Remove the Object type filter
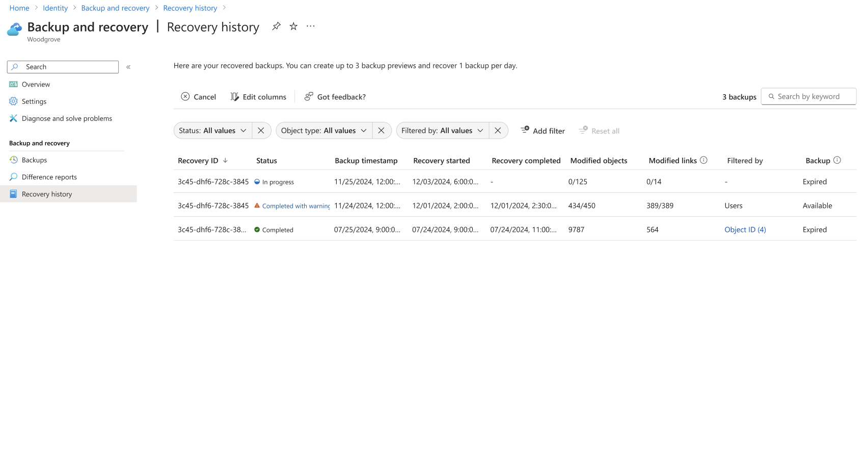The width and height of the screenshot is (868, 475). tap(381, 130)
